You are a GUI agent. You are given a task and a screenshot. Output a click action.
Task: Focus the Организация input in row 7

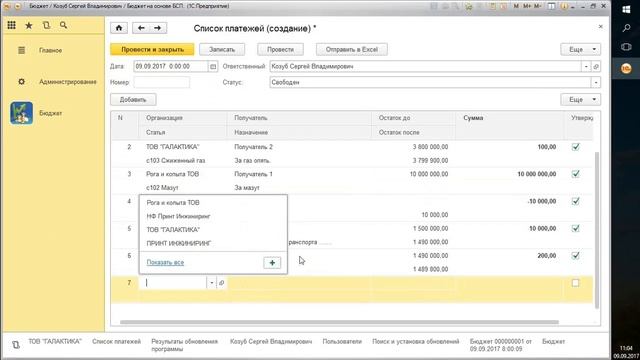click(x=173, y=282)
